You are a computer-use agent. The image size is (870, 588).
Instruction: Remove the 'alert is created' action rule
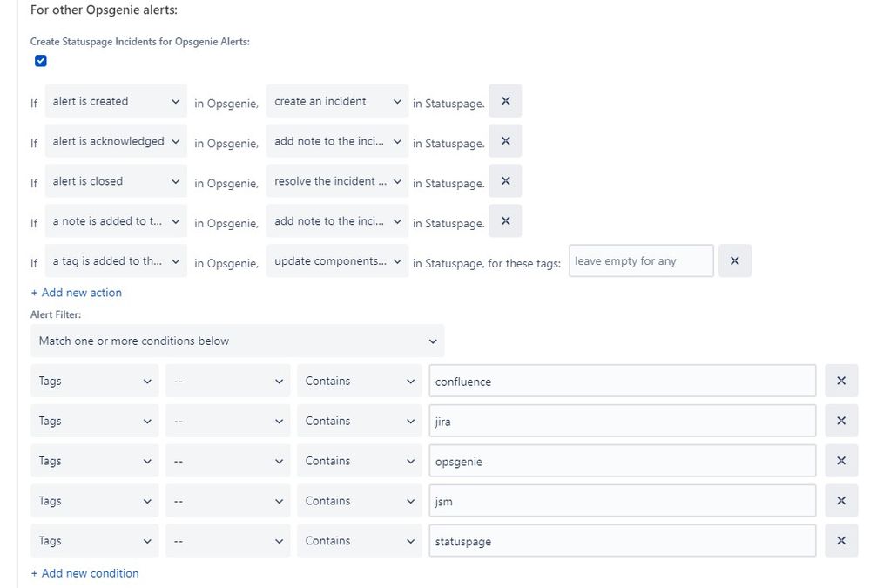(505, 101)
